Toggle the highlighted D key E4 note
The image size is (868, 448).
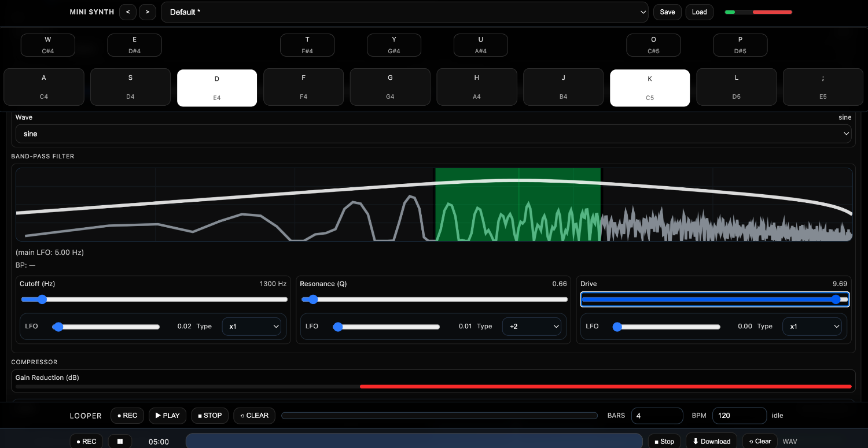[217, 88]
